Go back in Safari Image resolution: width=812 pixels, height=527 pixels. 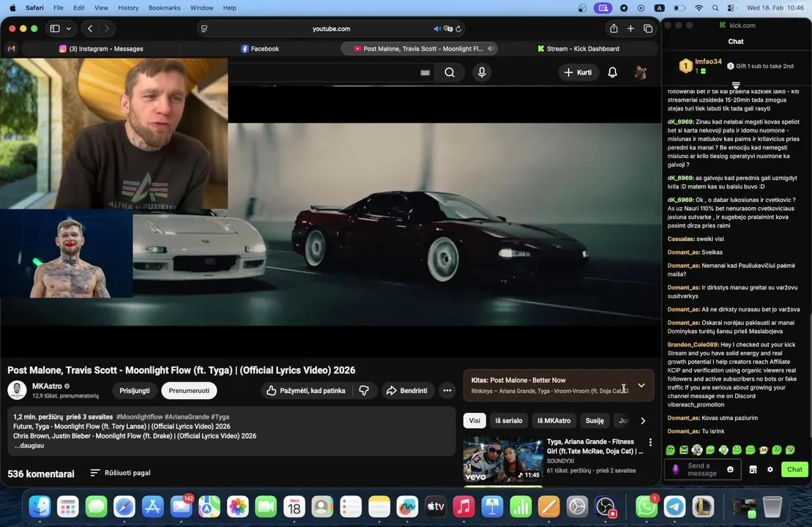[x=90, y=29]
